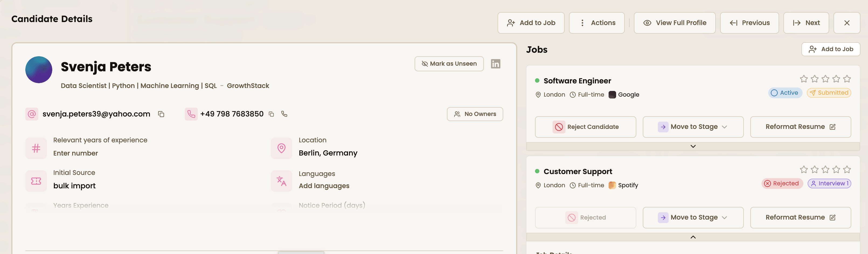
Task: Mark the candidate as Unseen
Action: coord(449,63)
